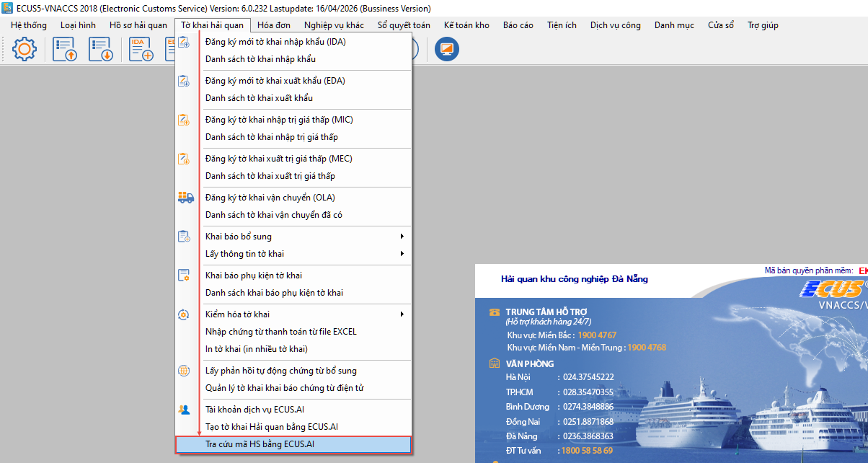Click the truck icon beside OLA registration
The height and width of the screenshot is (463, 868).
point(185,198)
